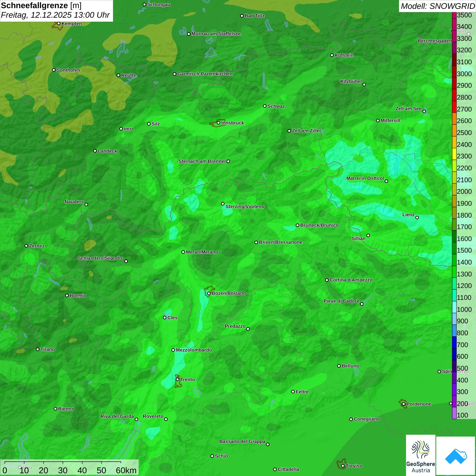Click the Belluno location dot

pos(339,366)
